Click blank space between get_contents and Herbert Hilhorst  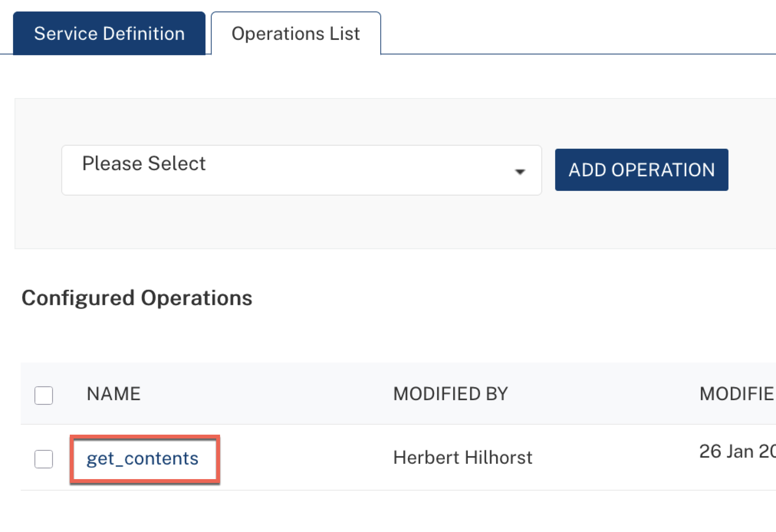coord(307,458)
